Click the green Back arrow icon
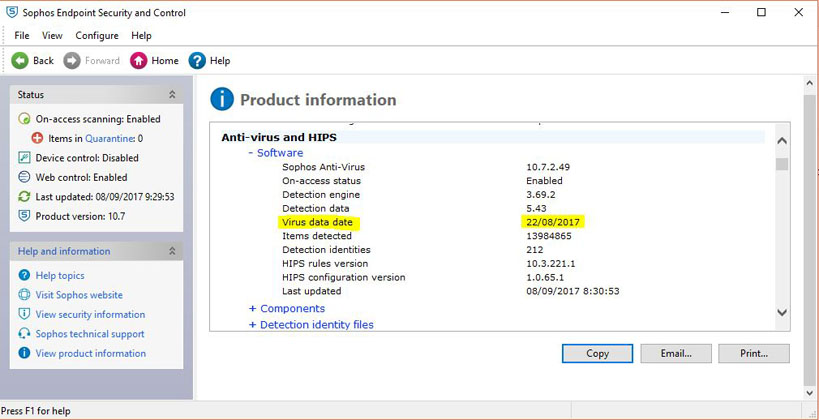This screenshot has width=819, height=420. click(x=20, y=61)
